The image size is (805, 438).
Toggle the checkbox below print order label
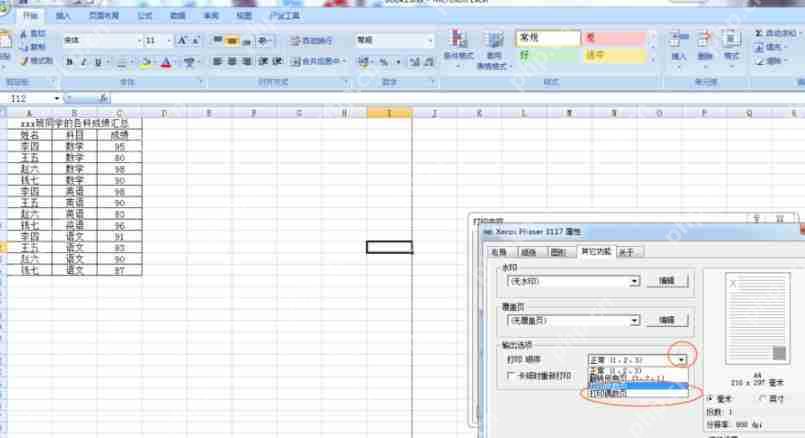pyautogui.click(x=509, y=375)
